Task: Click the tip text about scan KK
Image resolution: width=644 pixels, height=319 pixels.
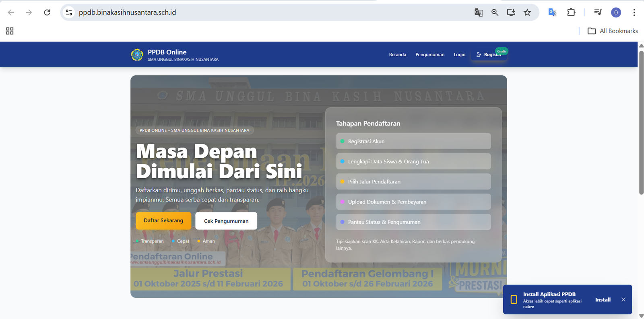Action: (x=405, y=245)
